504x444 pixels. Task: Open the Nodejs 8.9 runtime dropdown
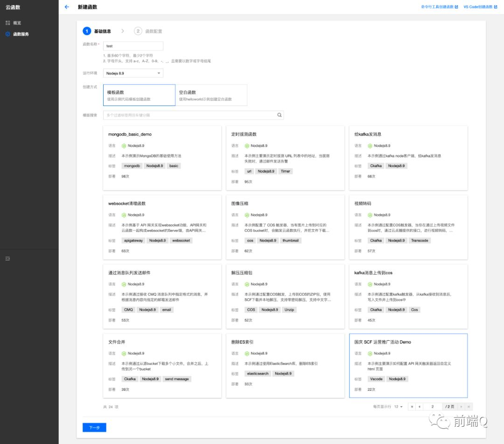[x=133, y=73]
